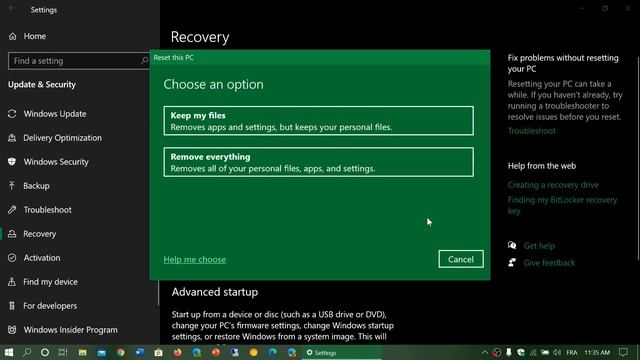
Task: Choose the Keep my files option
Action: pyautogui.click(x=318, y=121)
